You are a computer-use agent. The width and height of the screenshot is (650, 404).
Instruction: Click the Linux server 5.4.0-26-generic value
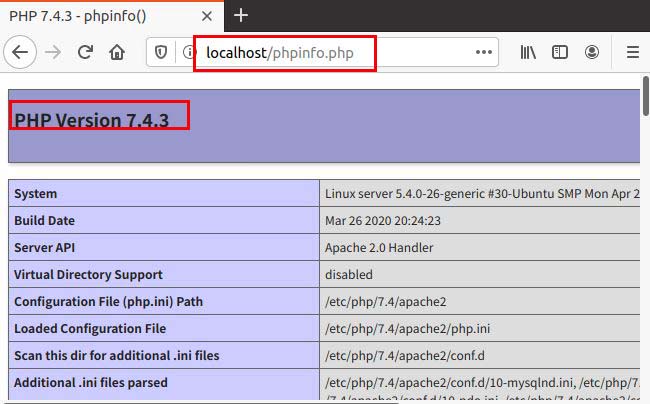pyautogui.click(x=482, y=194)
